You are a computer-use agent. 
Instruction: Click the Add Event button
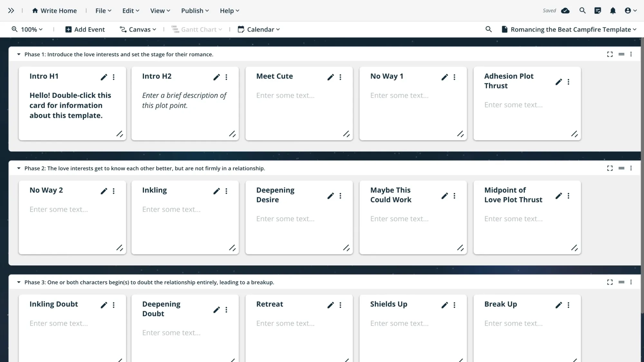[x=85, y=29]
